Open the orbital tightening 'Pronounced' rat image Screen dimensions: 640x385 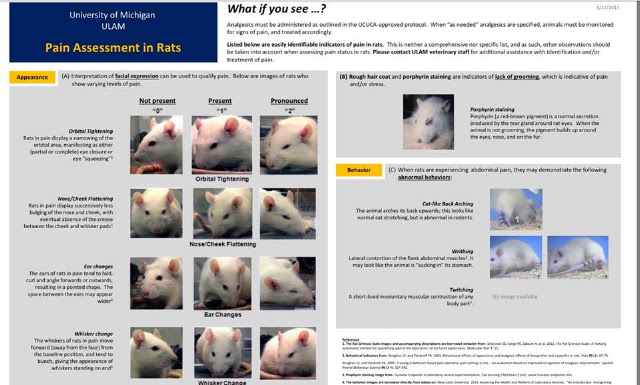289,145
